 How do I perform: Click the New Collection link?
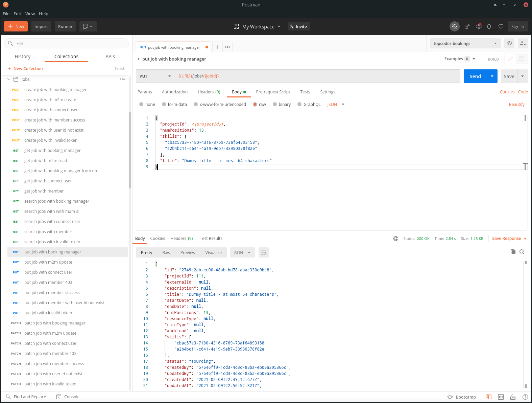[25, 68]
